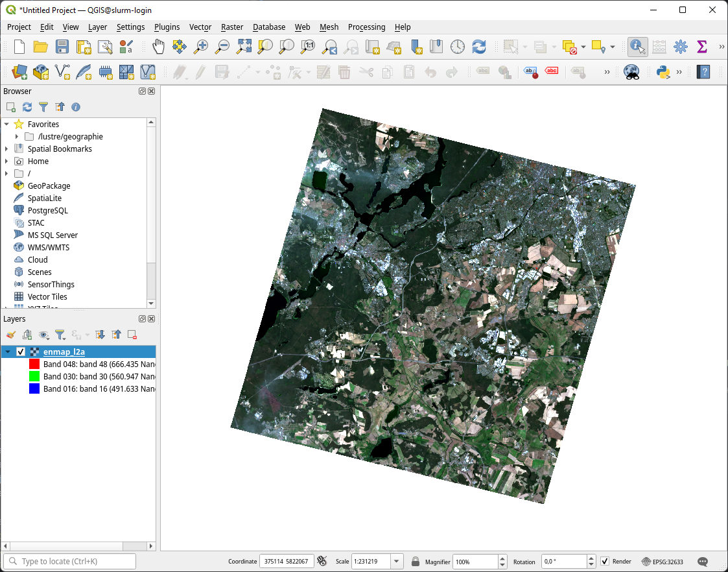Create a new Shapefile layer
728x572 pixels.
point(62,72)
